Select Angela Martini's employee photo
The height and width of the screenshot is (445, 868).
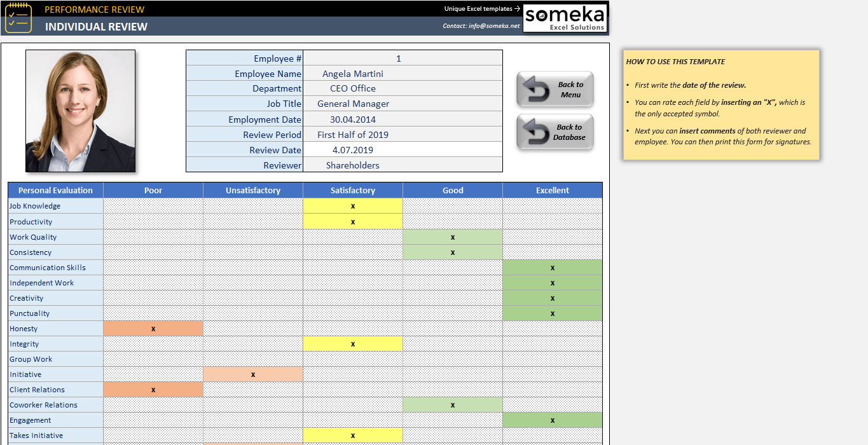(81, 111)
